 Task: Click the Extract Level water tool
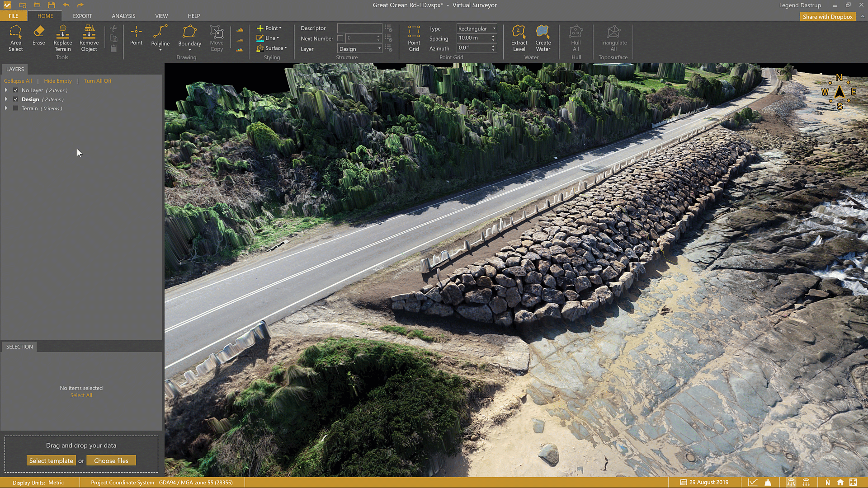pyautogui.click(x=519, y=38)
